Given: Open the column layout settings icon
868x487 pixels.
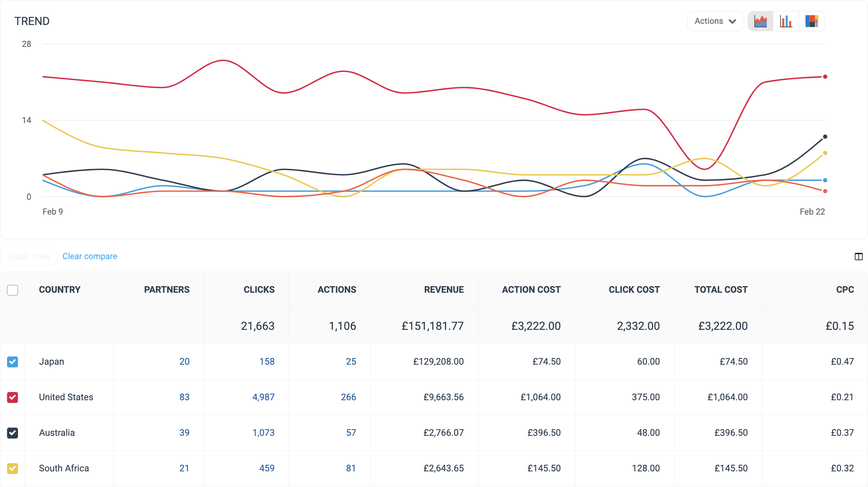Looking at the screenshot, I should pos(859,256).
